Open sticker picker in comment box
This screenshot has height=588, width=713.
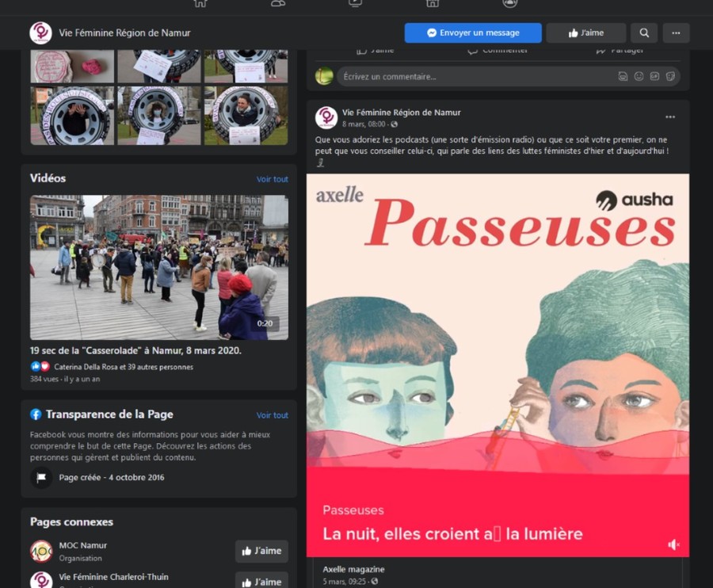tap(670, 76)
